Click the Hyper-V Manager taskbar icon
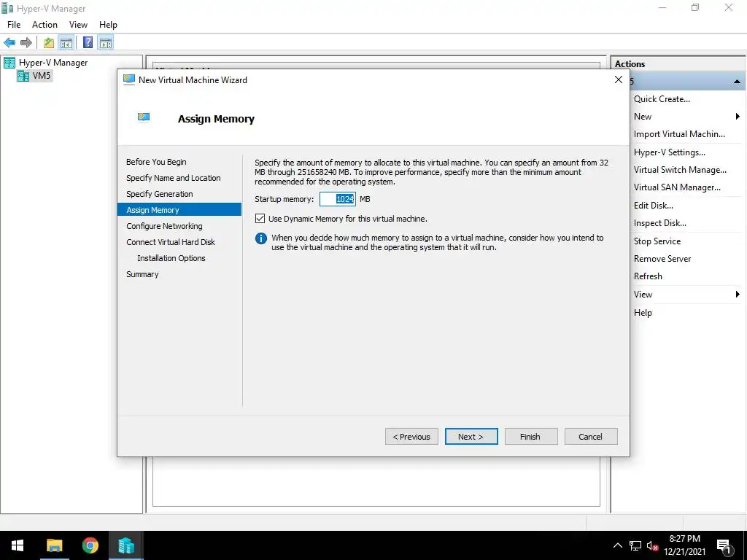Screen dimensions: 747x560 pyautogui.click(x=126, y=545)
